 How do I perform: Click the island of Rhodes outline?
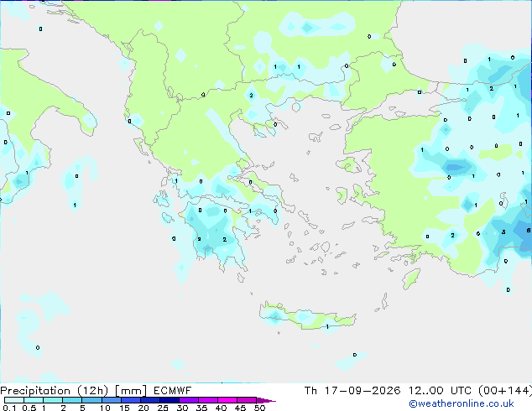(x=410, y=278)
